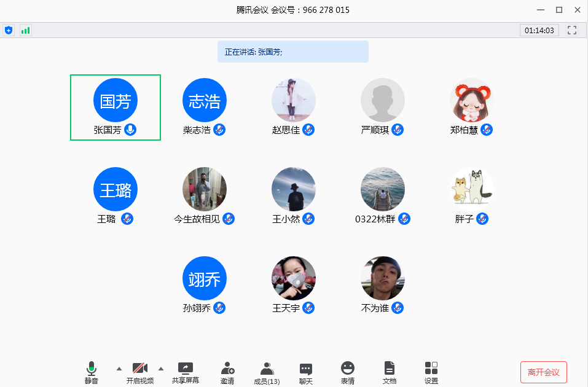Expand the audio options arrow beside 静音
The width and height of the screenshot is (588, 387).
(x=119, y=369)
